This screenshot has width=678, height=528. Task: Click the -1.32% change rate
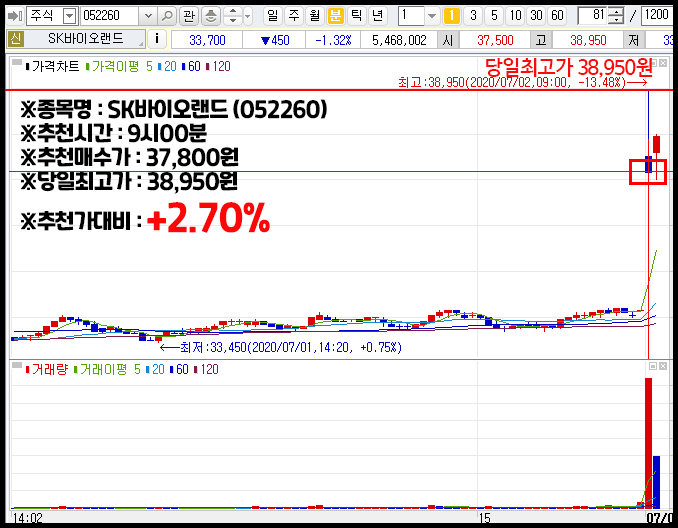click(x=333, y=41)
